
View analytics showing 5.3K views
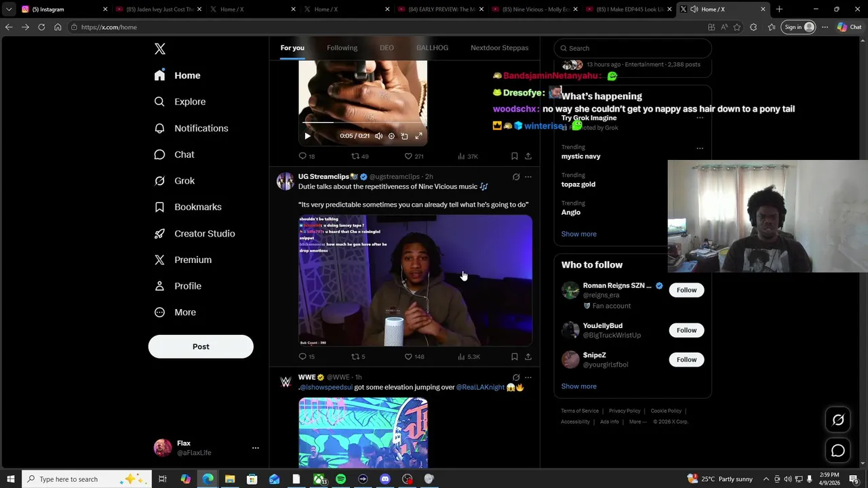pyautogui.click(x=469, y=357)
